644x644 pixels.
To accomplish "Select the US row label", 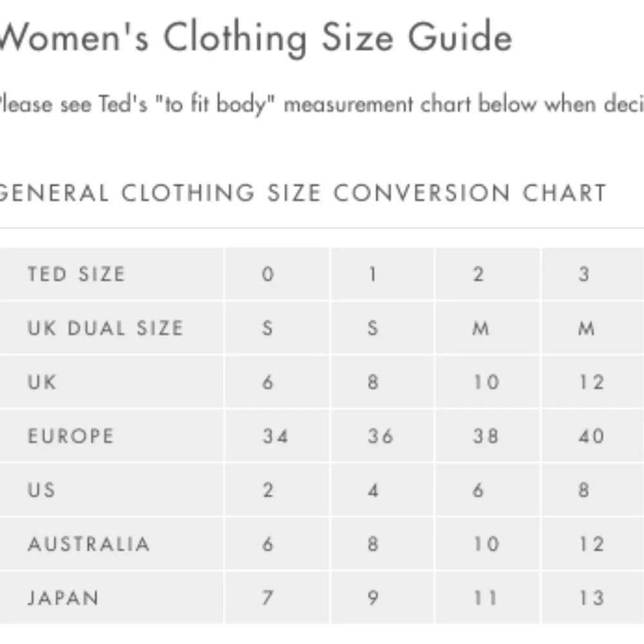I will [x=41, y=490].
